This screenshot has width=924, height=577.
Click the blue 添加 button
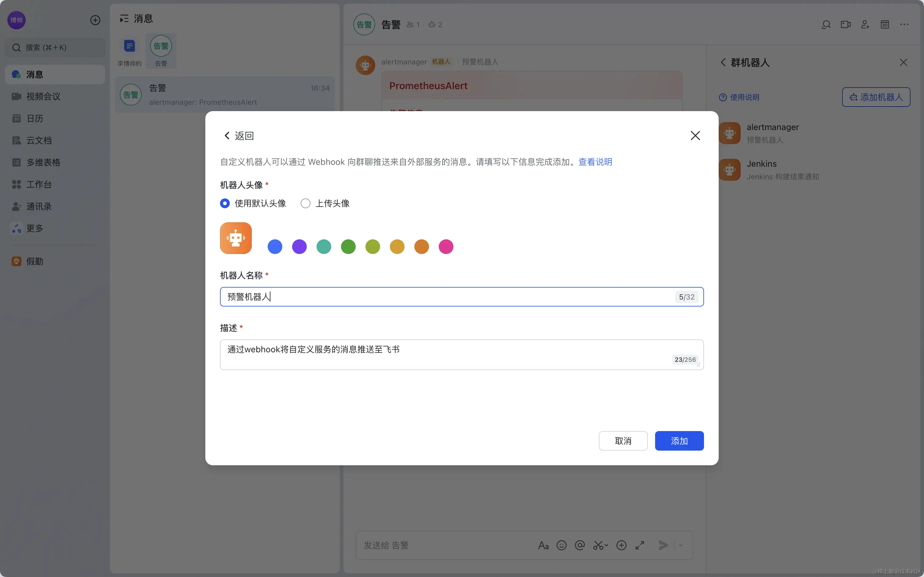679,441
